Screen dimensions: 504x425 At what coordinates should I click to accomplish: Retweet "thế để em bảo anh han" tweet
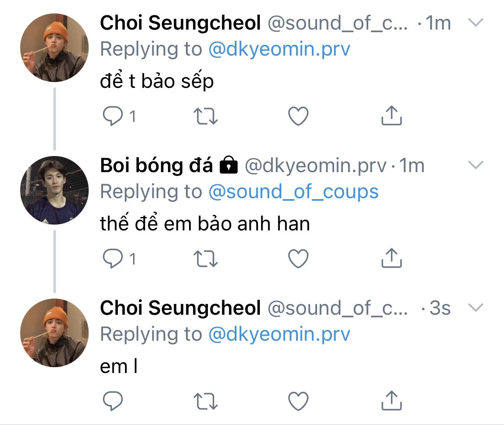[x=206, y=259]
